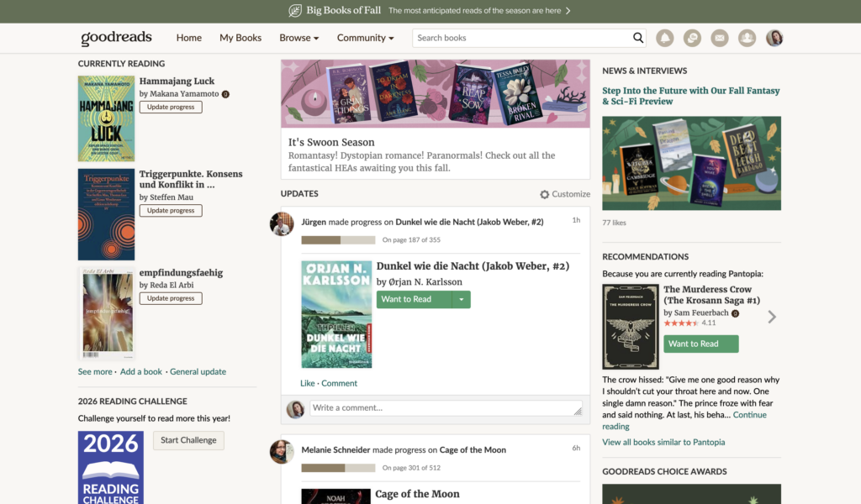The image size is (861, 504).
Task: Click the Big Books of Fall banner text
Action: (x=343, y=10)
